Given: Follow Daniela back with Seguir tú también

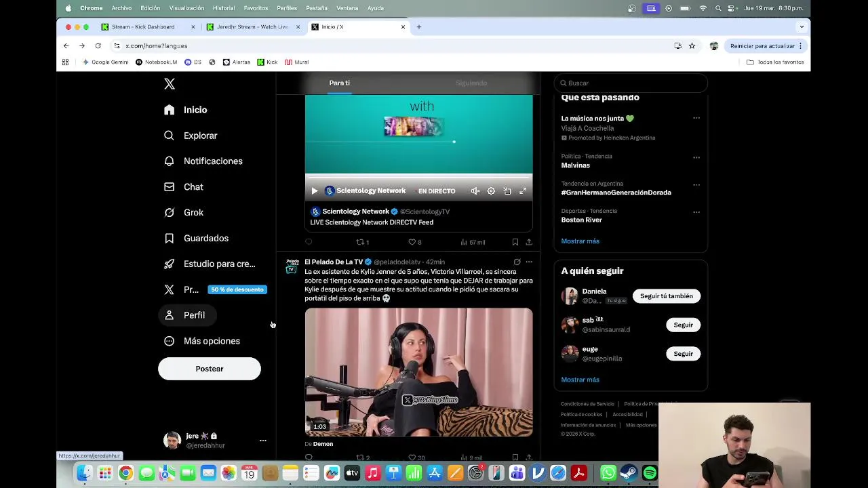Looking at the screenshot, I should click(x=667, y=296).
